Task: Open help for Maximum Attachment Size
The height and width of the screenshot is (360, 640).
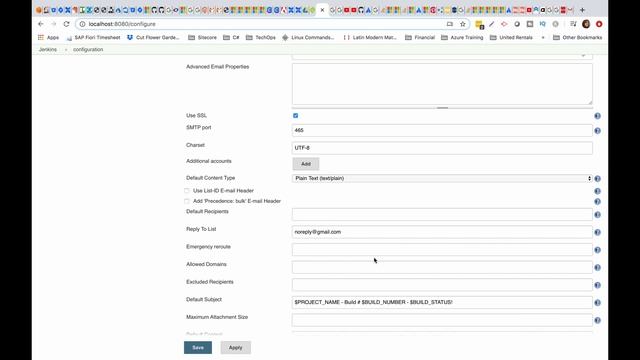Action: click(597, 320)
